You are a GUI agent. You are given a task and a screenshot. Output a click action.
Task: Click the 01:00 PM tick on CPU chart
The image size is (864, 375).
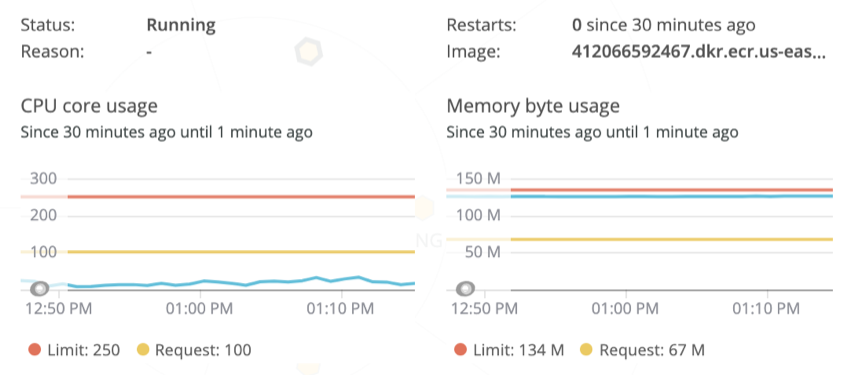tap(199, 308)
